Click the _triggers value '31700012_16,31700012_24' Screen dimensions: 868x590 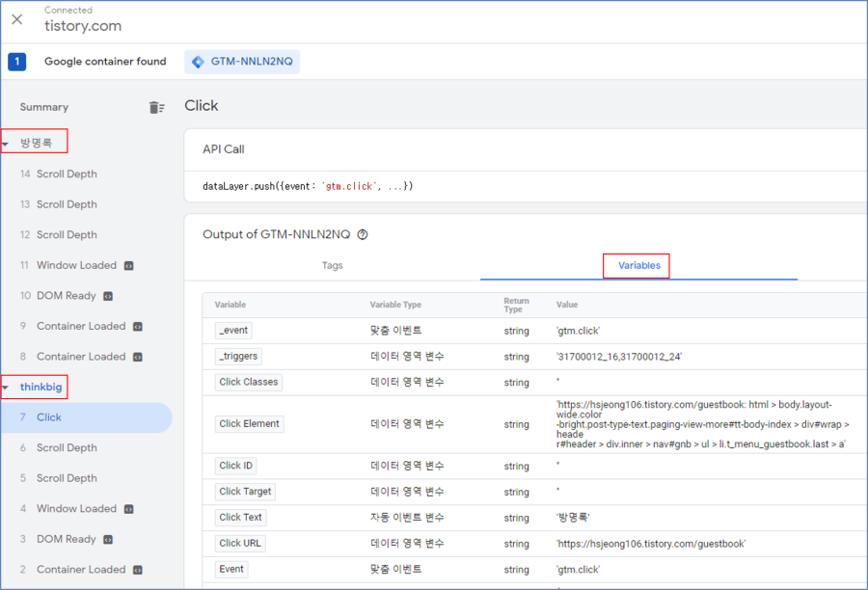(x=619, y=357)
